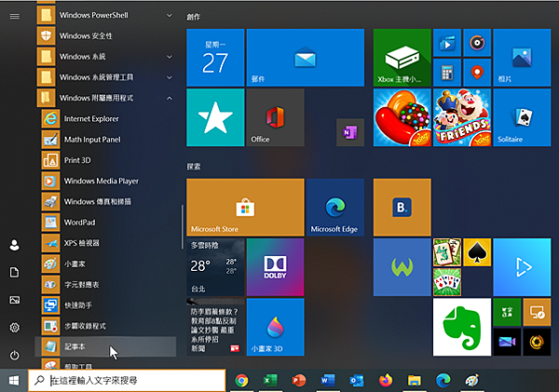Open the orange camera-shutter small tile
This screenshot has height=392, width=559.
click(537, 342)
